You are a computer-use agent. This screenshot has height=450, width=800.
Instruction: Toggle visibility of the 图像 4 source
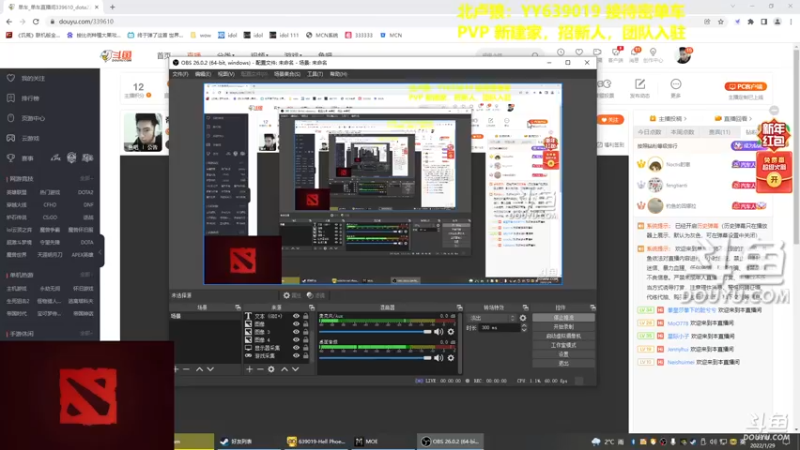pos(296,340)
